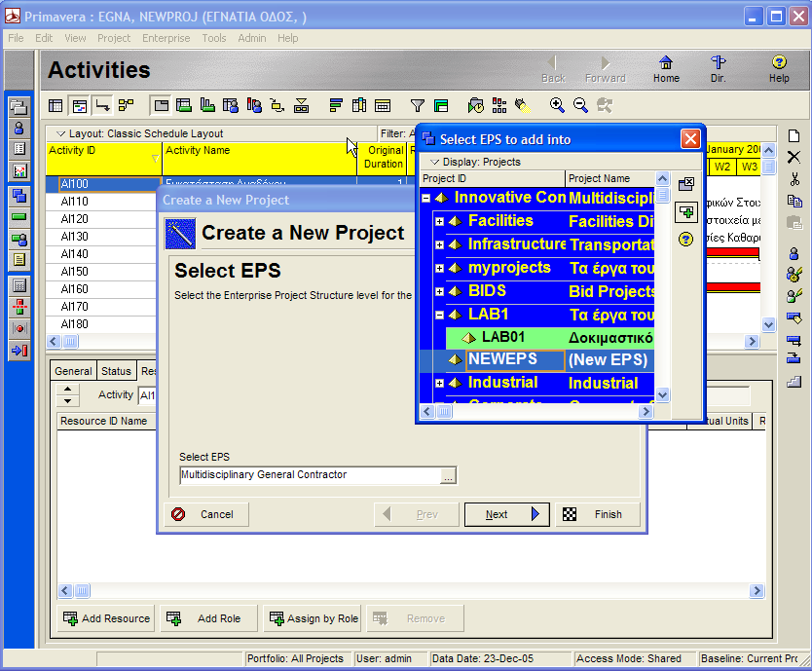The width and height of the screenshot is (812, 671).
Task: Click the Finish button in wizard
Action: 598,514
